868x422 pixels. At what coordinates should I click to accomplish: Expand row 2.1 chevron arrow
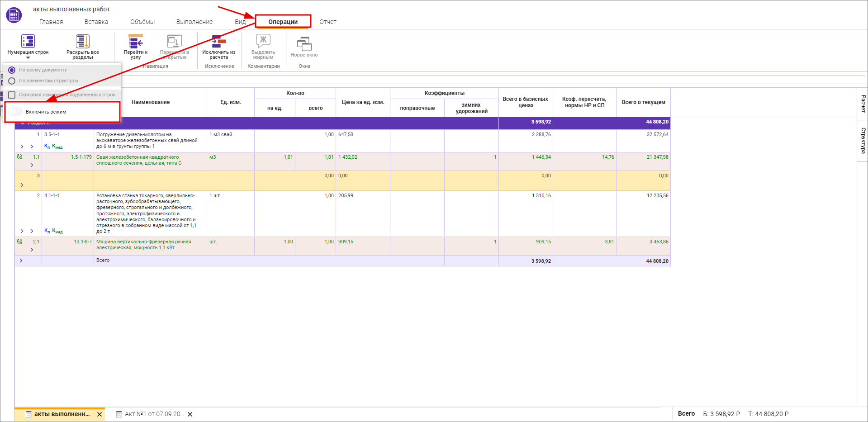tap(32, 250)
